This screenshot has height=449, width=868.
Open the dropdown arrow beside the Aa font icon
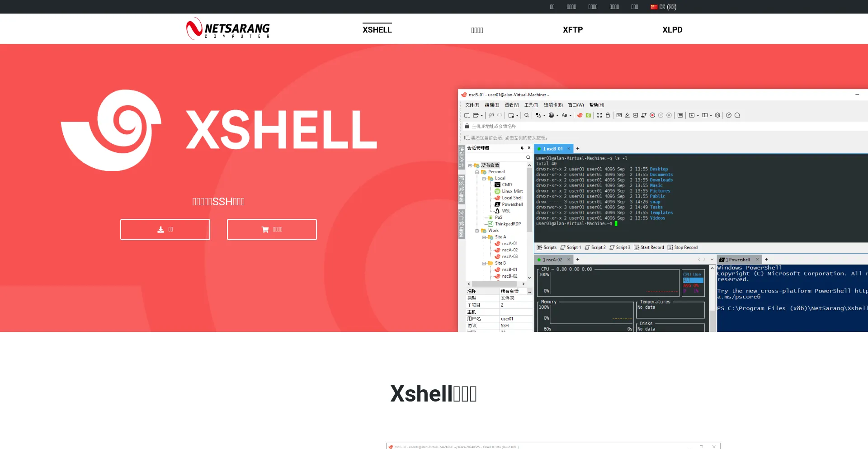tap(571, 116)
